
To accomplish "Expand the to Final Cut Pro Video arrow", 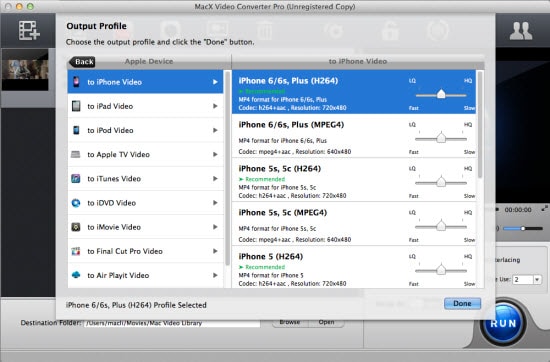I will click(x=215, y=251).
